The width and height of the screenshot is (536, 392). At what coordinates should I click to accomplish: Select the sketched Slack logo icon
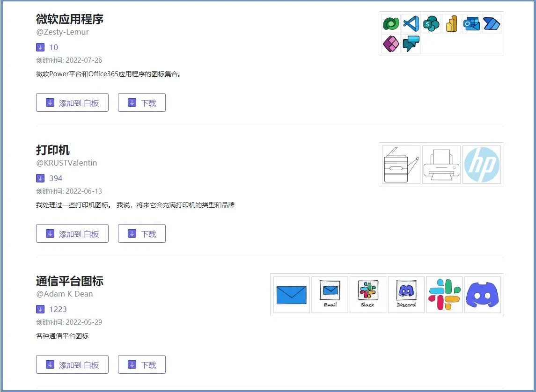368,292
